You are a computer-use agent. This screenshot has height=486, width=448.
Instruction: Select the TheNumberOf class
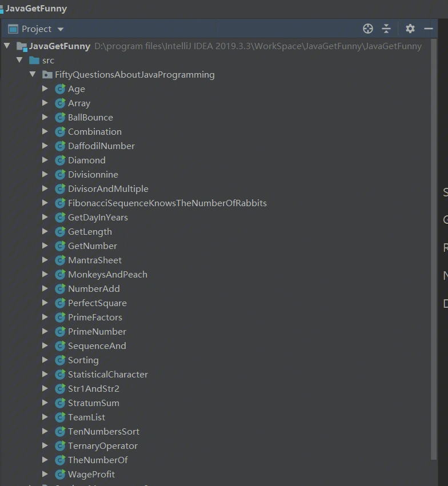(x=98, y=460)
